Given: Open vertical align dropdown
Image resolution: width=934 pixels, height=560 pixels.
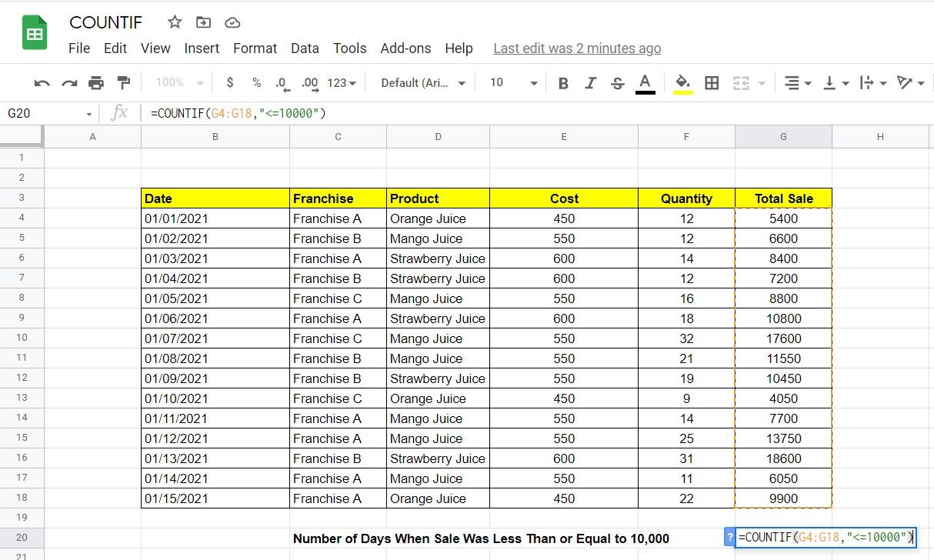Looking at the screenshot, I should coord(836,83).
